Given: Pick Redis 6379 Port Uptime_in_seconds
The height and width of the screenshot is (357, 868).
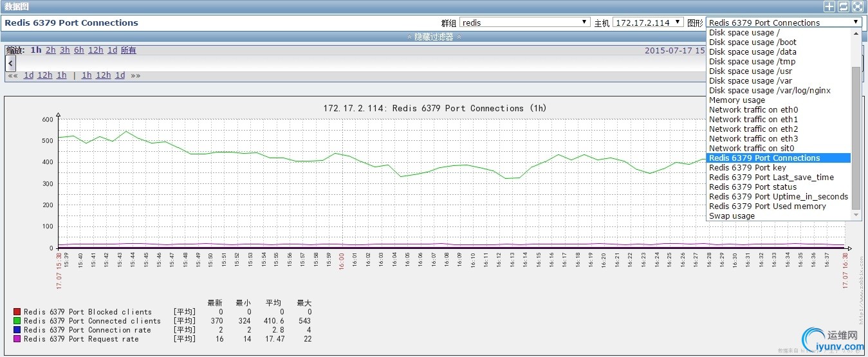Looking at the screenshot, I should click(779, 197).
